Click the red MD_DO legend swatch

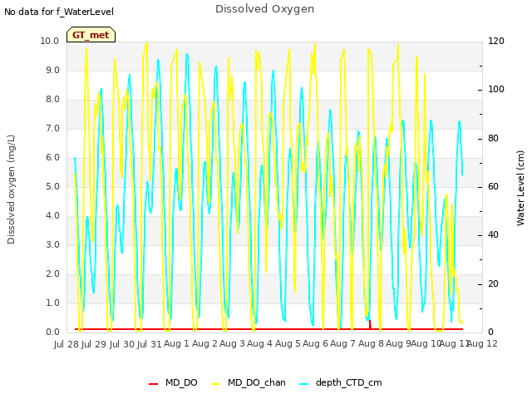pyautogui.click(x=153, y=384)
